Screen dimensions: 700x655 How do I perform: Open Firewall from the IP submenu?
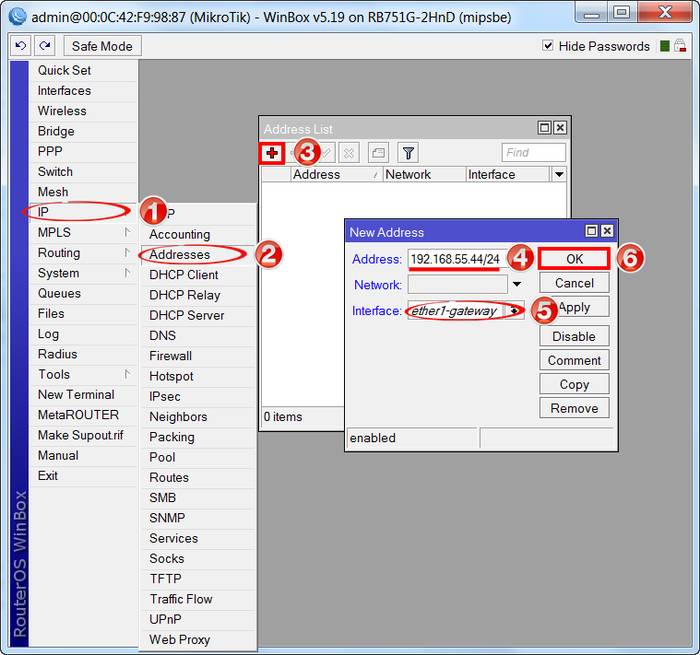171,356
